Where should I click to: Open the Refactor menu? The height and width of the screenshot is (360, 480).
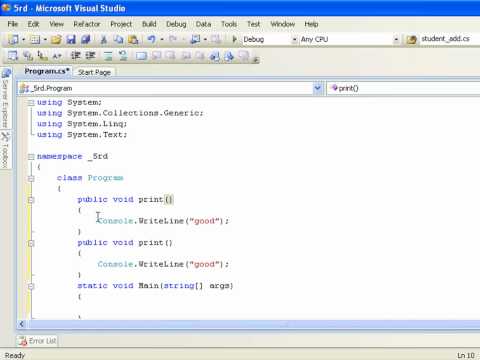[87, 24]
